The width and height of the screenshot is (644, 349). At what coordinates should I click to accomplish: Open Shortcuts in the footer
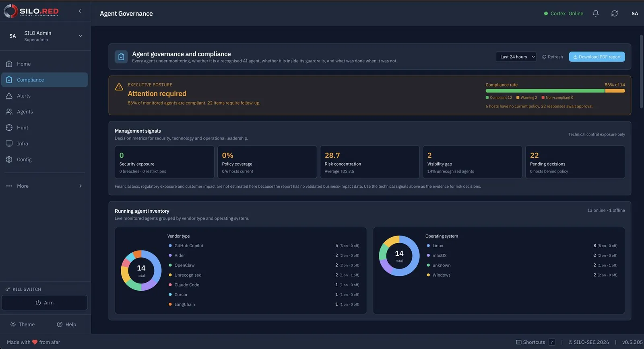pyautogui.click(x=535, y=342)
